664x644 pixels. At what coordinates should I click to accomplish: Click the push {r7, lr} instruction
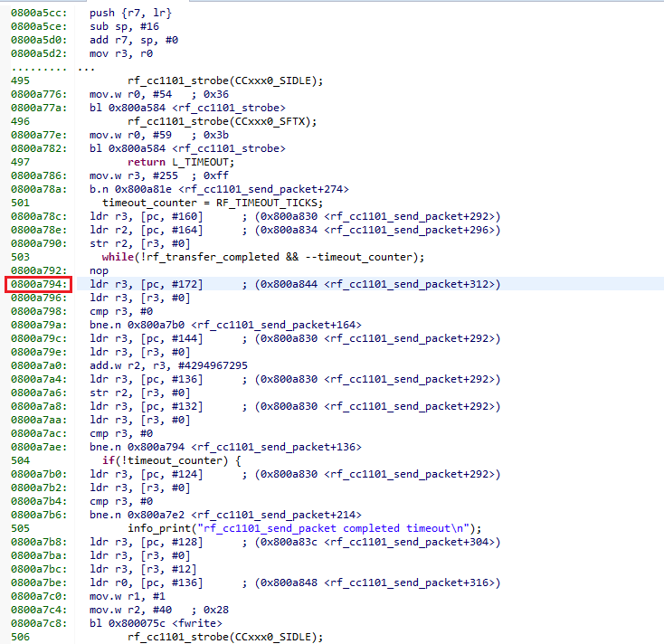click(x=130, y=14)
